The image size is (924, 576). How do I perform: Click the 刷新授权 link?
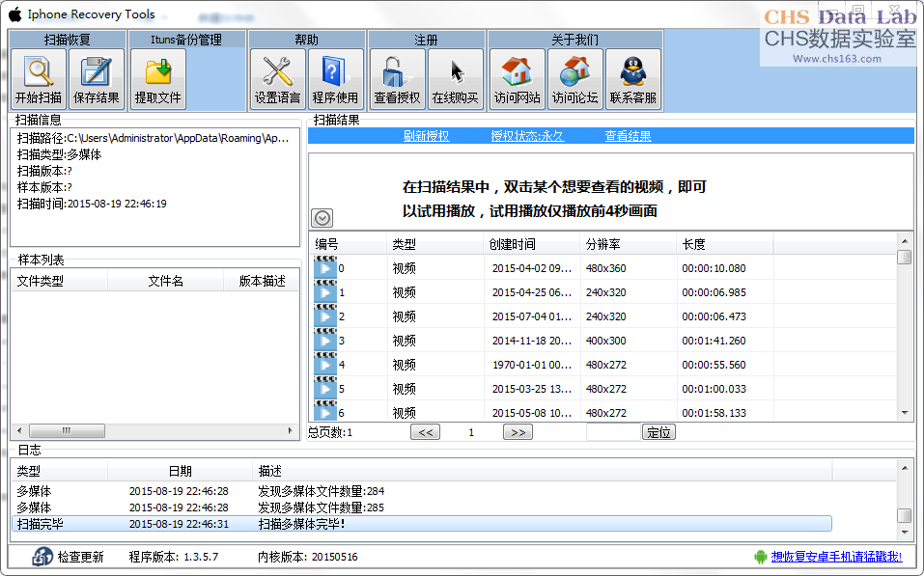[426, 136]
